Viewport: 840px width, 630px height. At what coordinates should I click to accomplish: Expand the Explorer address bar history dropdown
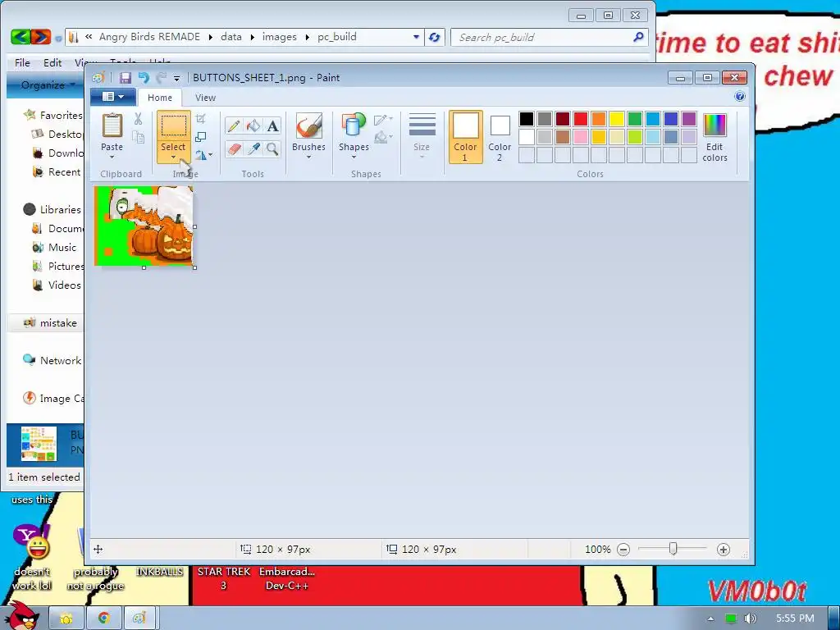tap(416, 37)
